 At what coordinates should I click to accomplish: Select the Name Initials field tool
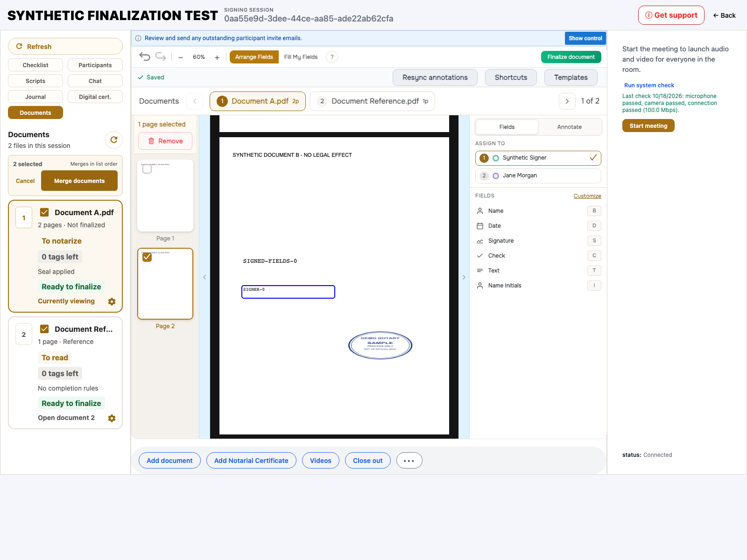538,286
